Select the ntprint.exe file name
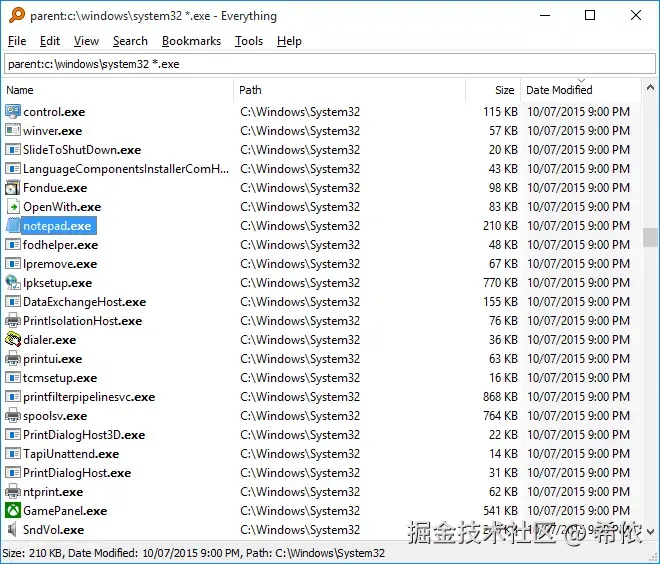 [53, 492]
